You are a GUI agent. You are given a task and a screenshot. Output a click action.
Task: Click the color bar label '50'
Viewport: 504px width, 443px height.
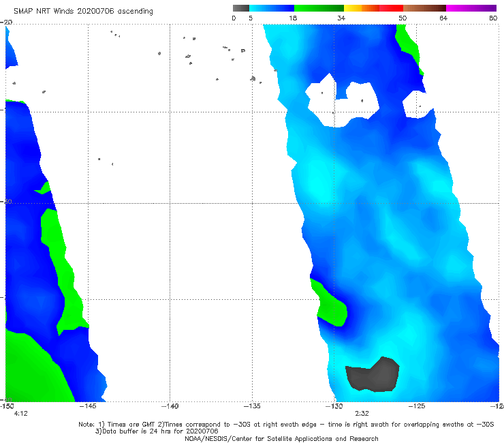point(403,18)
